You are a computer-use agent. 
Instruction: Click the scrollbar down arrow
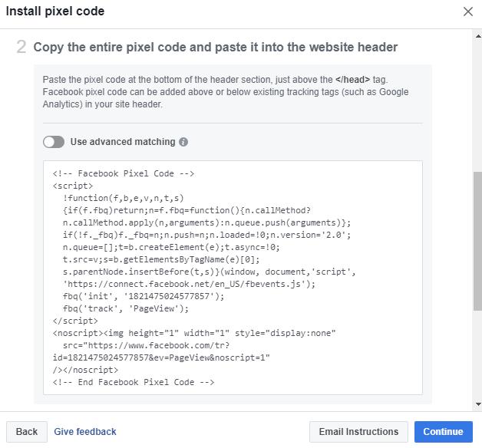[x=478, y=404]
